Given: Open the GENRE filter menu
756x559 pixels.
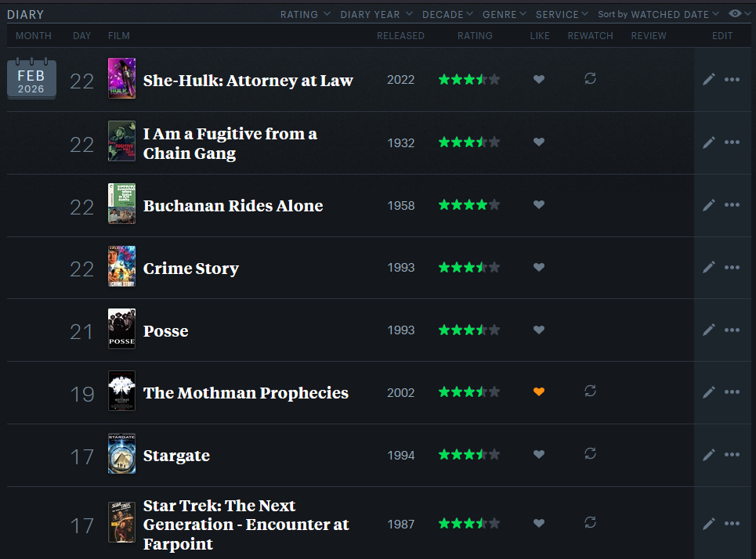Looking at the screenshot, I should click(x=504, y=14).
